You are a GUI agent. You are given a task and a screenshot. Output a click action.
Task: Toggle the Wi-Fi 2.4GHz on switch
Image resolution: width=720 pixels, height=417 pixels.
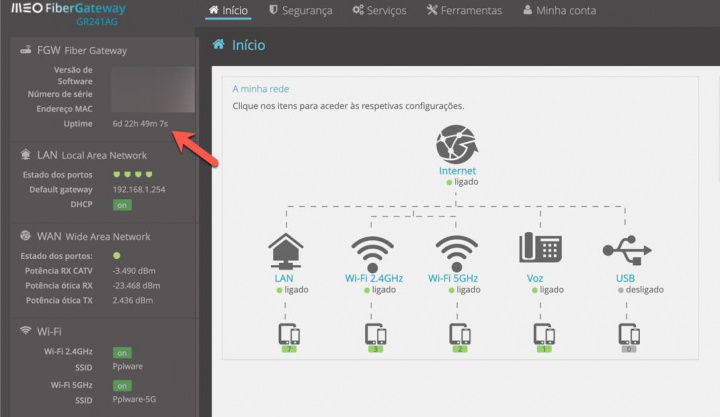coord(122,352)
